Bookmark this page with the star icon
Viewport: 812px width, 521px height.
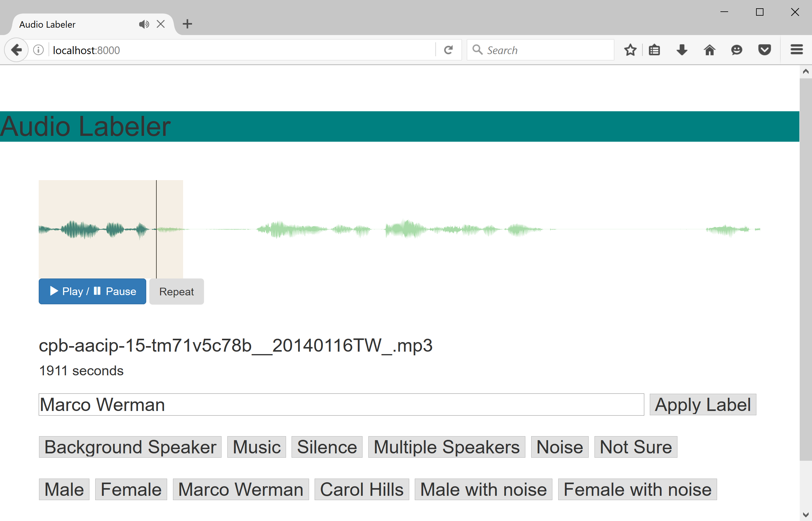click(x=630, y=50)
